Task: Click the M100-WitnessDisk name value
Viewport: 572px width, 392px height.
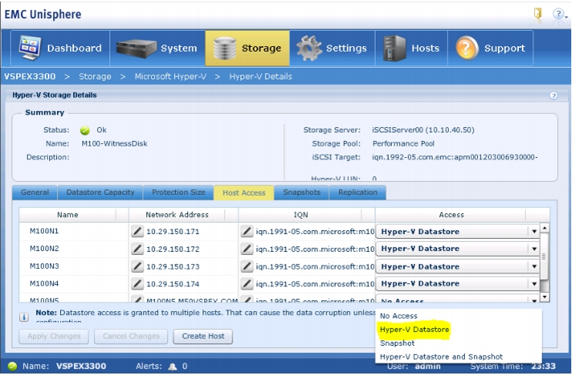Action: (x=114, y=144)
